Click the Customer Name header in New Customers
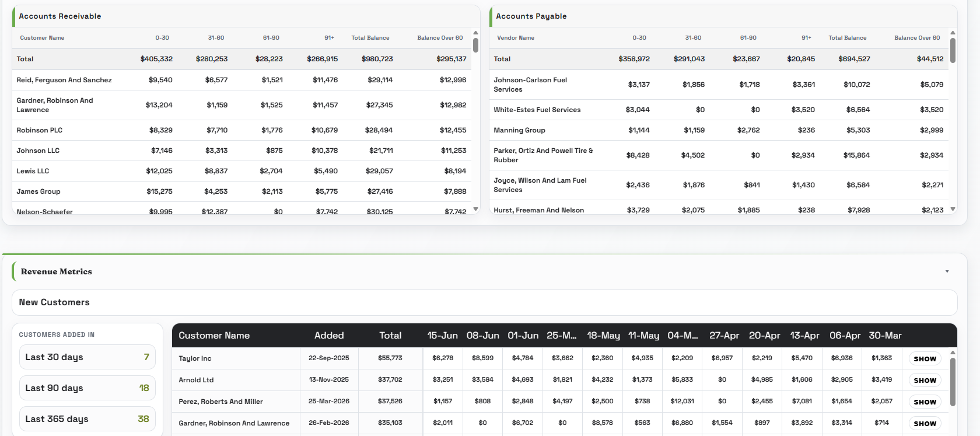Screen dimensions: 980x436 214,336
